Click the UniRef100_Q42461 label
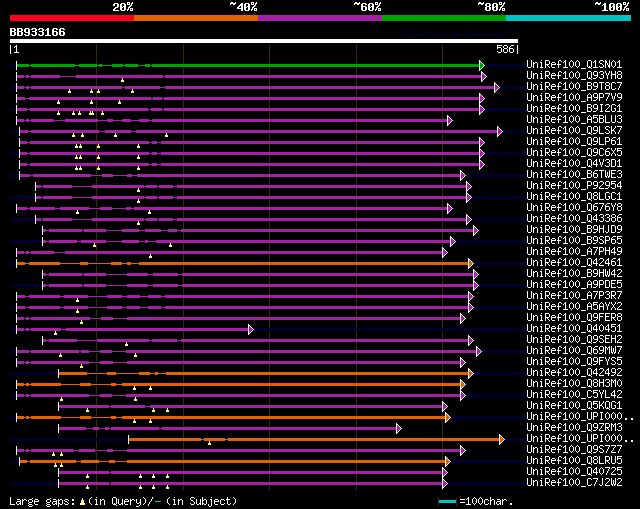640x509 pixels. (x=574, y=263)
